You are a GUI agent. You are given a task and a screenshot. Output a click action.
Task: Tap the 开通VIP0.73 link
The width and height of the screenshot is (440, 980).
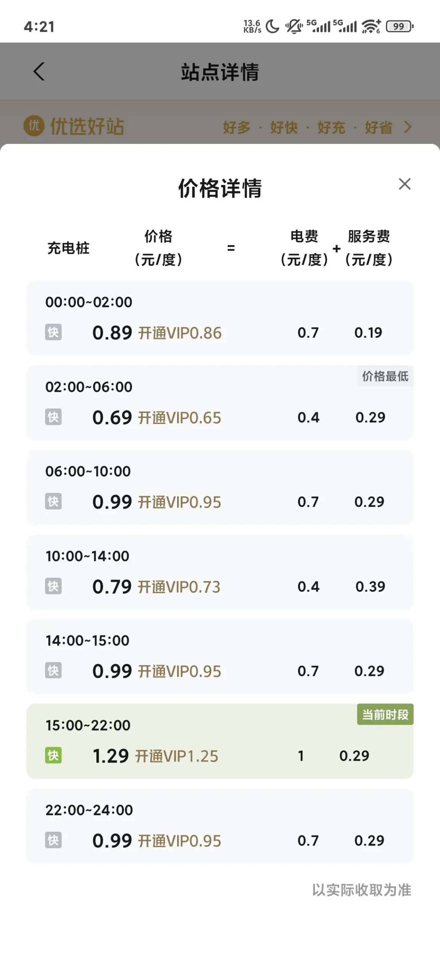(x=179, y=587)
